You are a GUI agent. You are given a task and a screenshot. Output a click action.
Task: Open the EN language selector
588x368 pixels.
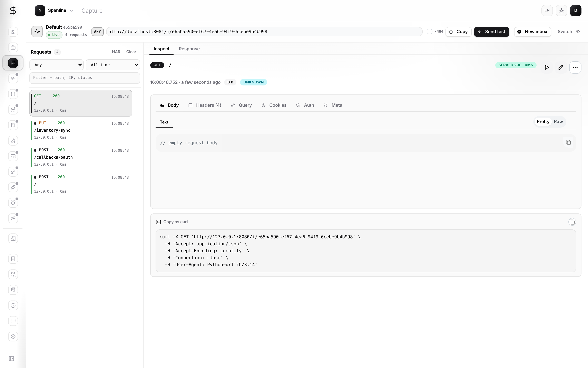click(x=547, y=10)
